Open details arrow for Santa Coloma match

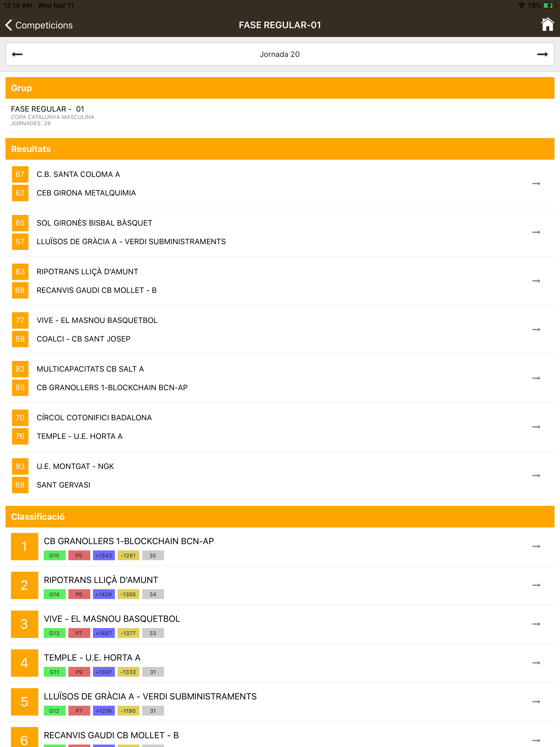click(536, 184)
